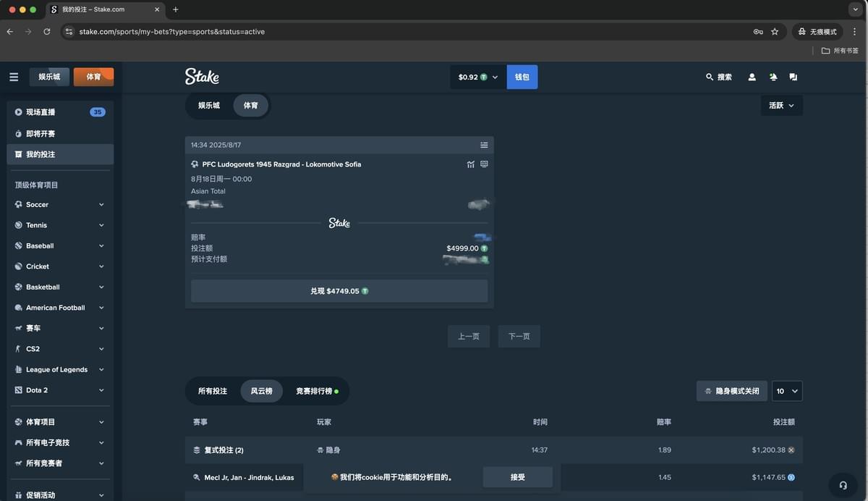Click the browser address bar
Screen dimensions: 868x501
(405, 32)
